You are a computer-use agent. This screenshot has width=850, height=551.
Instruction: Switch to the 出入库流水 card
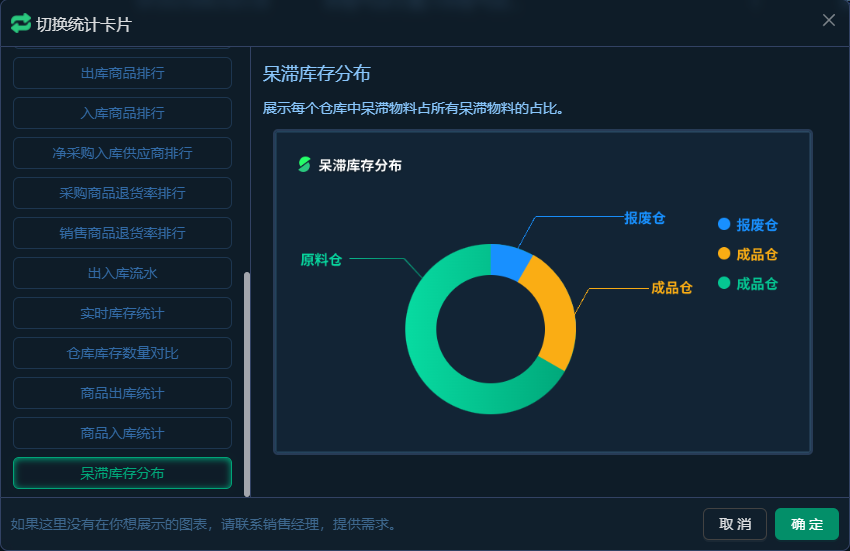[x=122, y=273]
